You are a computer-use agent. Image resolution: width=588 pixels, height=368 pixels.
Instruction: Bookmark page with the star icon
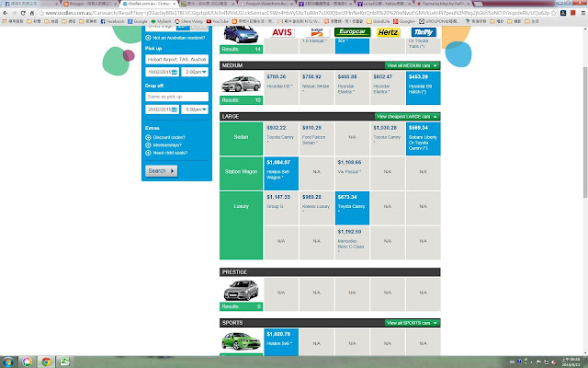click(553, 13)
